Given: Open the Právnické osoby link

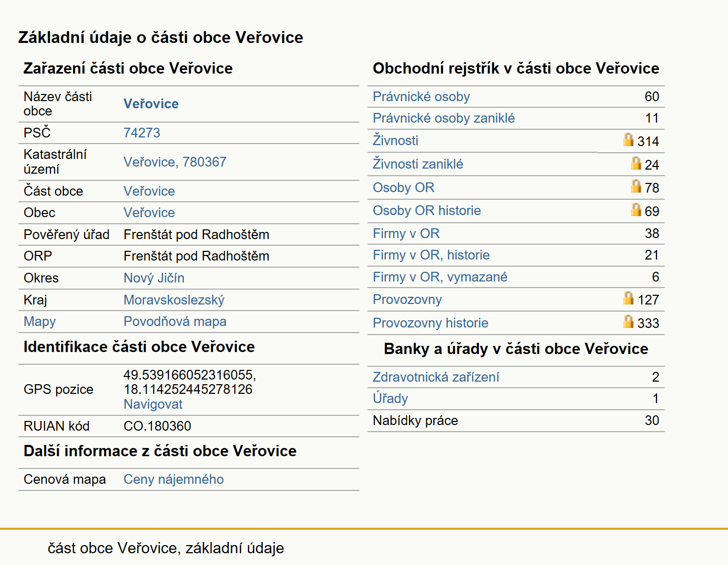Looking at the screenshot, I should pos(421,97).
